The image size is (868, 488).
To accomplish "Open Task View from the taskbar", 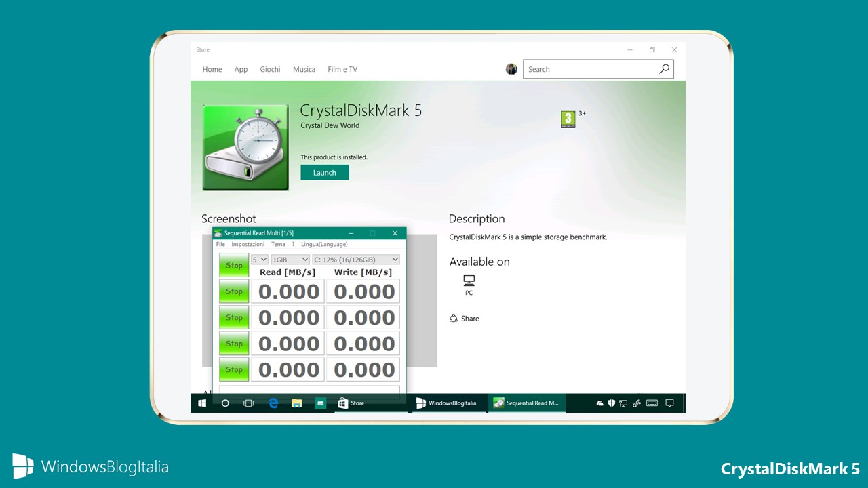I will (248, 403).
